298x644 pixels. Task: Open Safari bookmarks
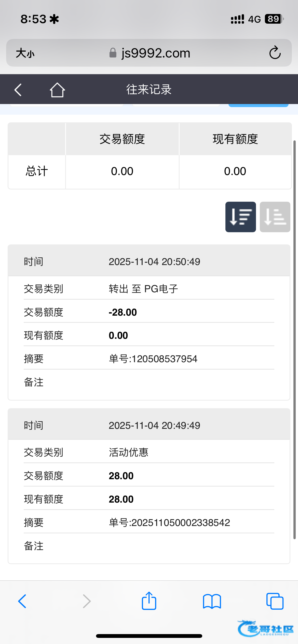point(212,601)
